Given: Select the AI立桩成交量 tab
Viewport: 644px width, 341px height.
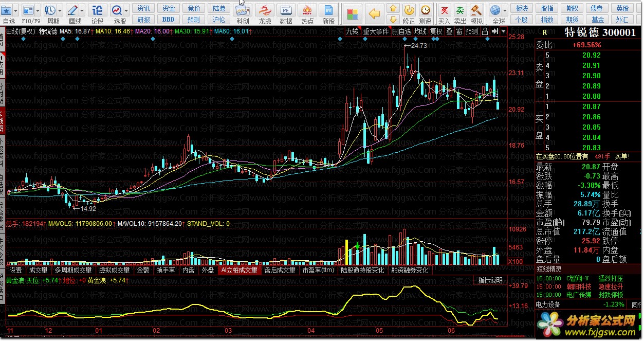Looking at the screenshot, I should 239,270.
